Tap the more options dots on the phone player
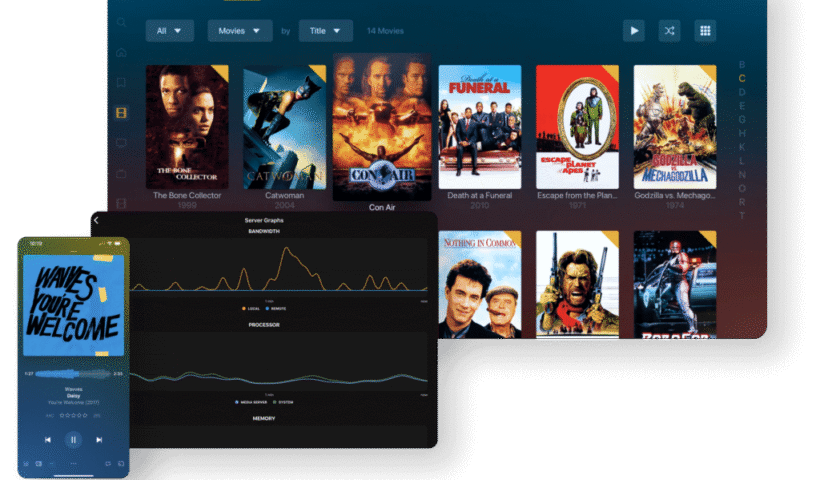The width and height of the screenshot is (820, 480). 73,463
